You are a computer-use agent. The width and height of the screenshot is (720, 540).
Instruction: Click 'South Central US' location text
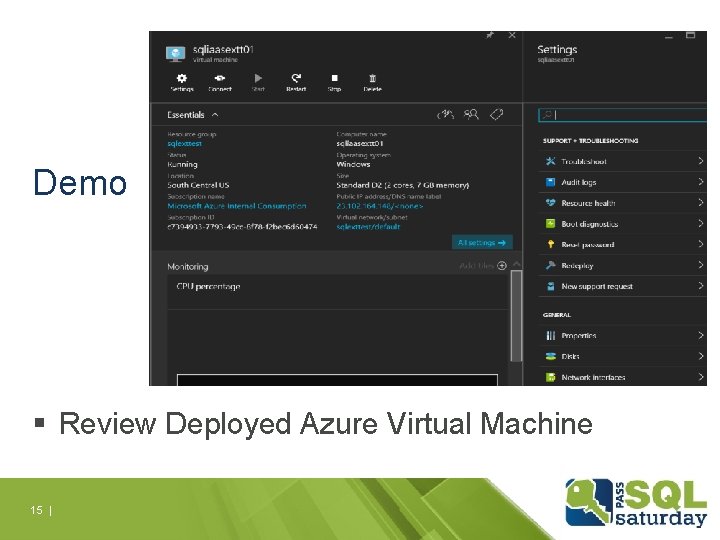[x=198, y=186]
